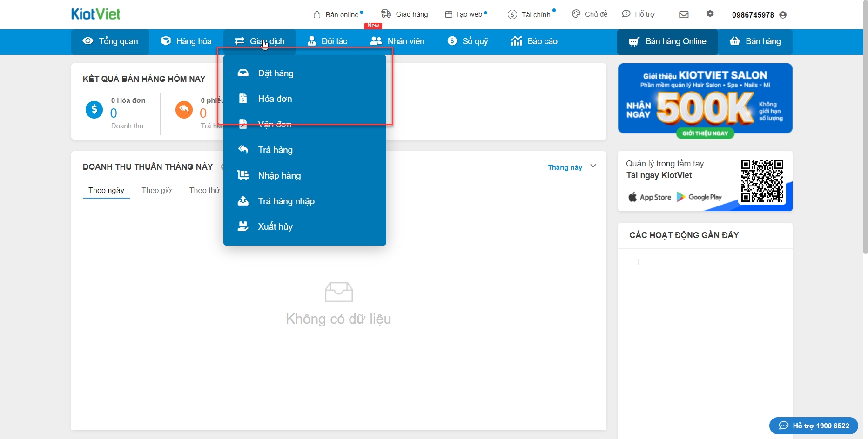The image size is (868, 439).
Task: Click the KiotViet Salon promotional banner
Action: [705, 99]
